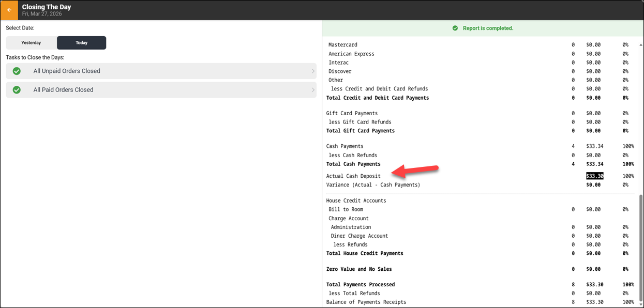Click $33.34 amount in Cash Payments row
The image size is (644, 308).
pyautogui.click(x=594, y=146)
